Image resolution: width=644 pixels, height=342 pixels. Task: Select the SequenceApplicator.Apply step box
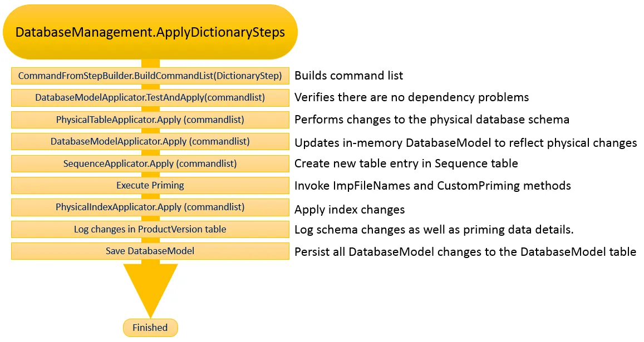150,163
